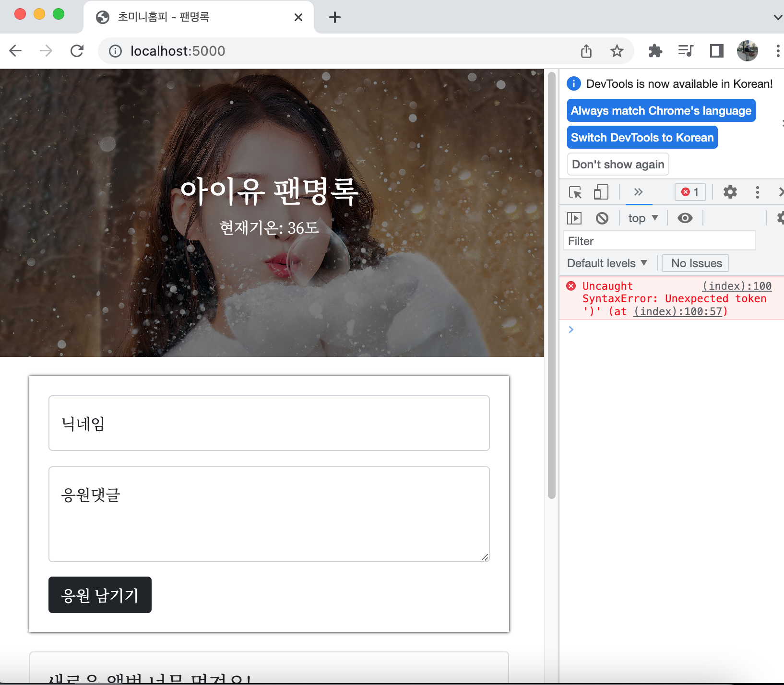Bookmark this tab with the star

[x=617, y=51]
